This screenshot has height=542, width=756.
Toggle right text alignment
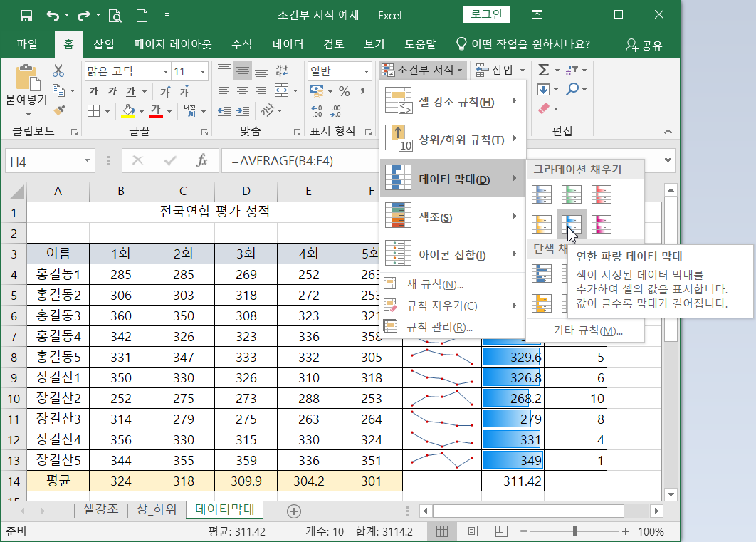pyautogui.click(x=261, y=90)
